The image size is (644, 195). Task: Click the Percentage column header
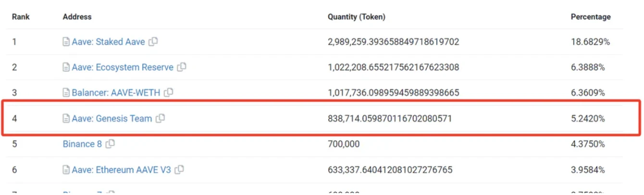(590, 17)
